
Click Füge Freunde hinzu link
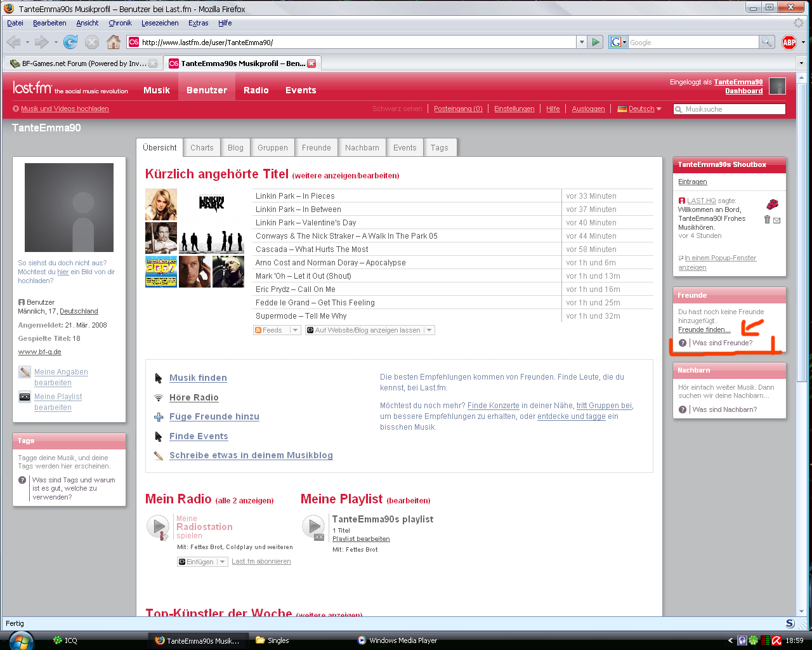(214, 416)
